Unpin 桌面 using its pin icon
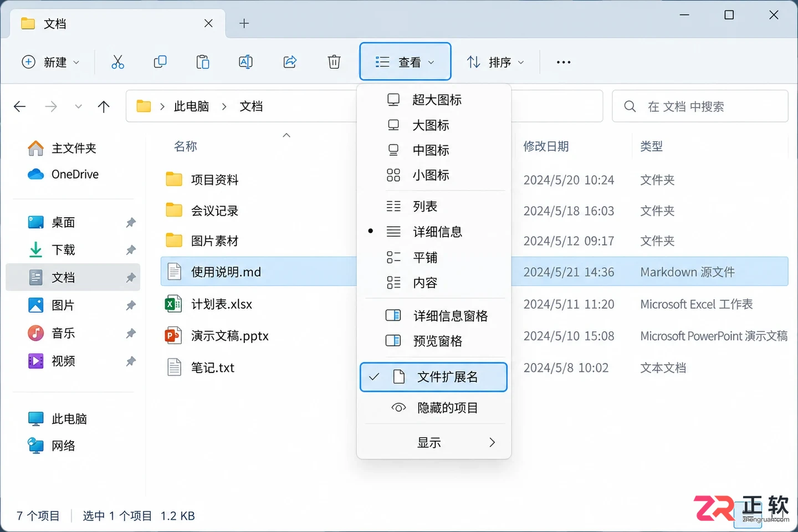The image size is (798, 532). 131,223
